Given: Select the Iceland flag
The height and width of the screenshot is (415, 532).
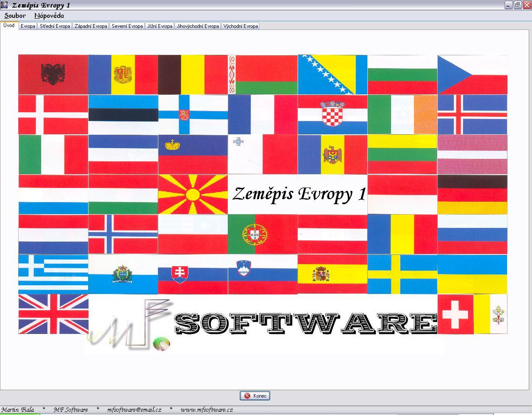Looking at the screenshot, I should (x=472, y=114).
